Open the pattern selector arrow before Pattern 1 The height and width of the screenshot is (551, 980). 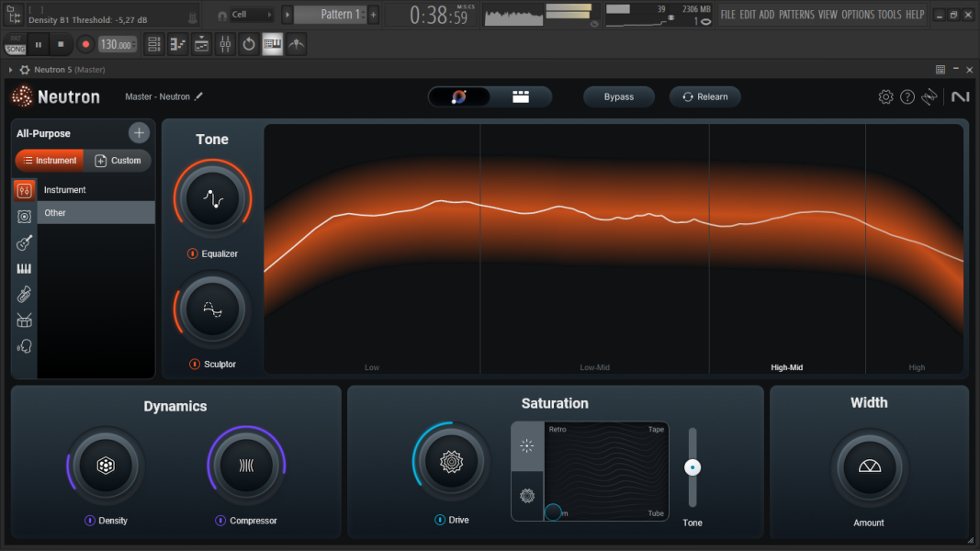(287, 15)
